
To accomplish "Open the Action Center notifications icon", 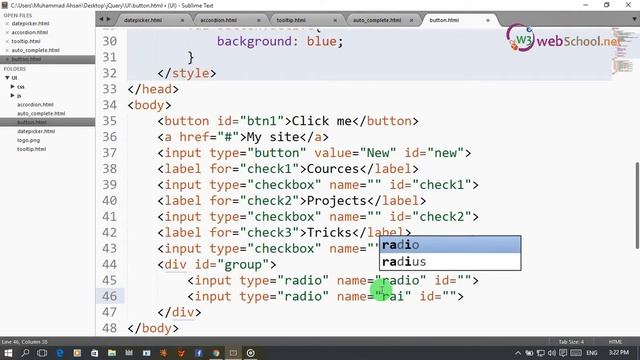I will (x=563, y=353).
